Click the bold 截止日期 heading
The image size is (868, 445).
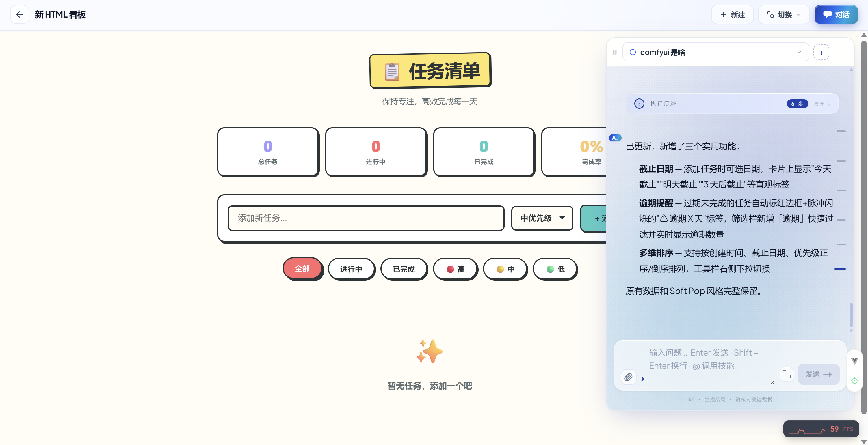point(656,169)
